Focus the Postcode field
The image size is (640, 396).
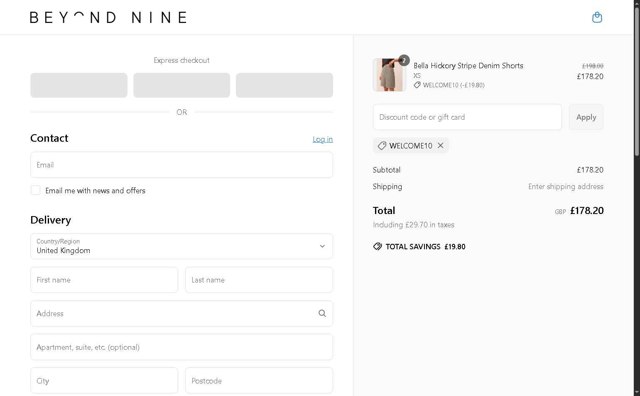(259, 381)
